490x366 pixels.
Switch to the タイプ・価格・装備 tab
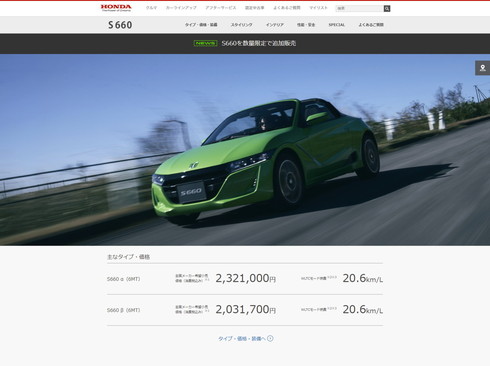[x=201, y=25]
